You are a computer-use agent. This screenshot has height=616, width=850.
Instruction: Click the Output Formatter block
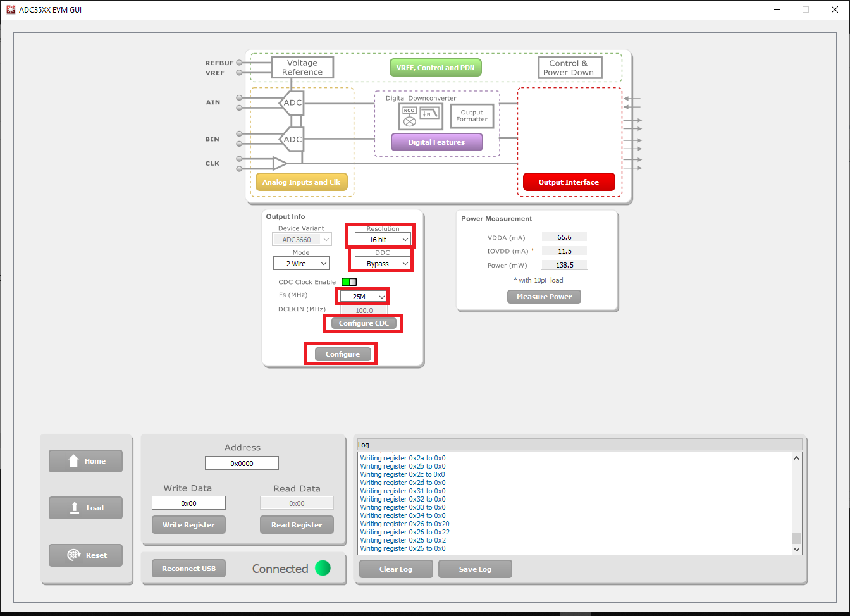472,116
